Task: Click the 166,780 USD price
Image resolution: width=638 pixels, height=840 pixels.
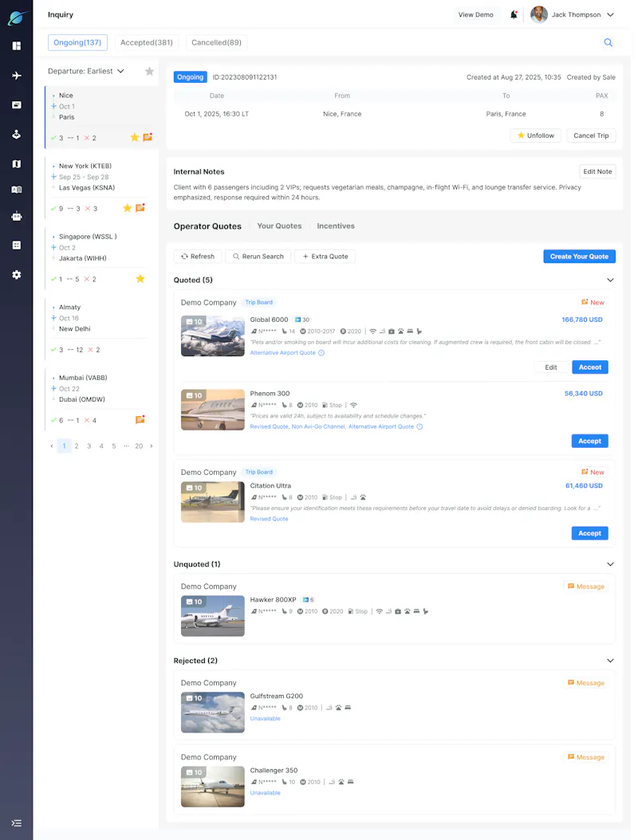Action: [581, 320]
